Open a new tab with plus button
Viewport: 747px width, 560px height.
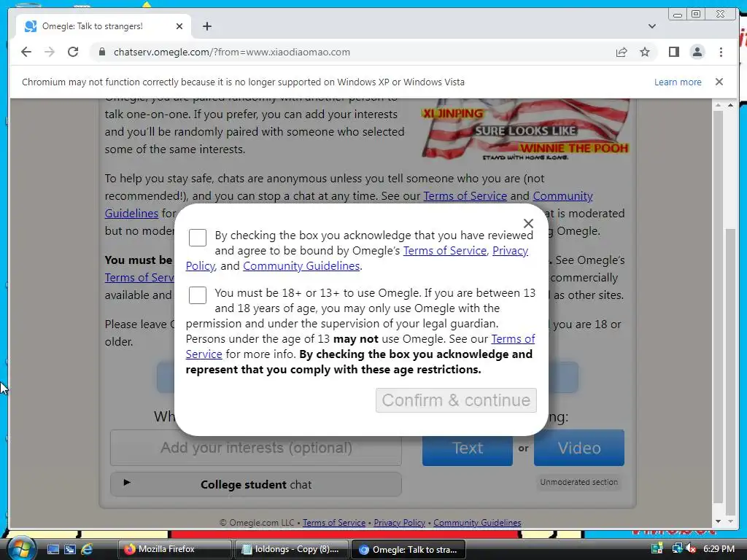point(206,26)
